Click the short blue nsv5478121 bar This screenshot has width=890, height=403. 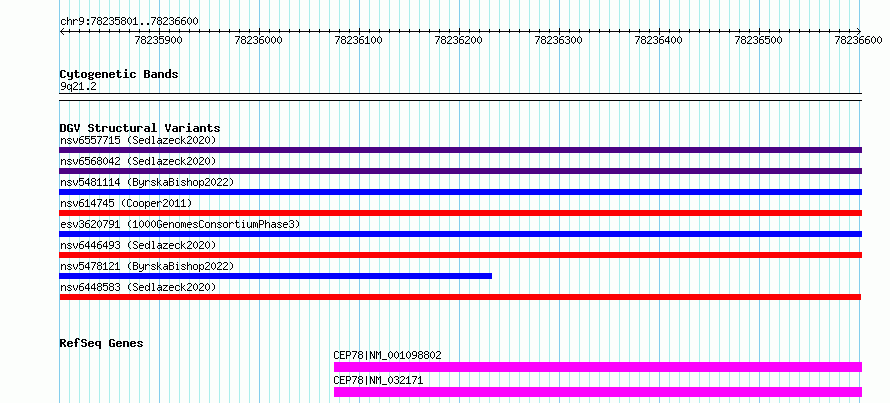(x=275, y=276)
